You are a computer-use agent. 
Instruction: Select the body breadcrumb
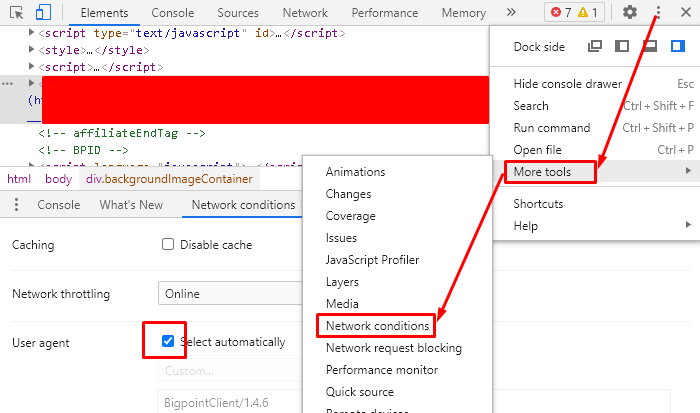(x=58, y=179)
